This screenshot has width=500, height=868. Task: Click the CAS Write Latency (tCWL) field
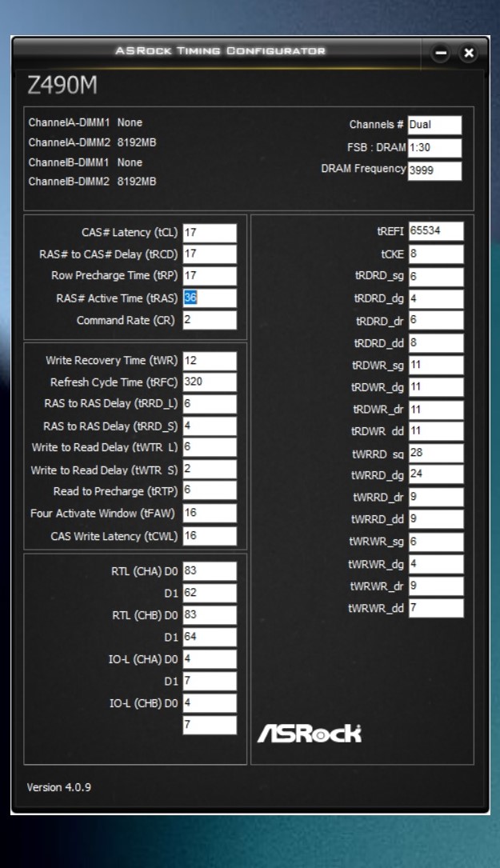[x=210, y=536]
